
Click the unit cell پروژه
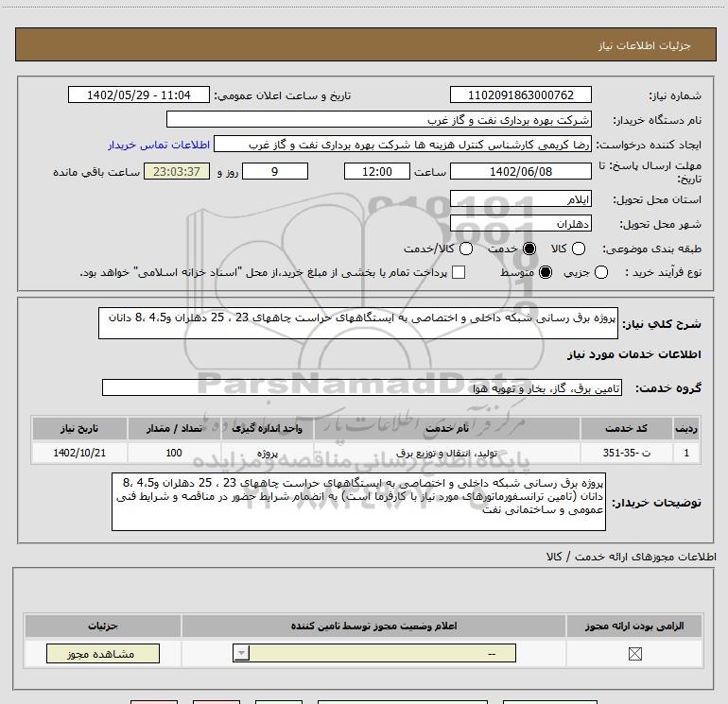[x=267, y=453]
